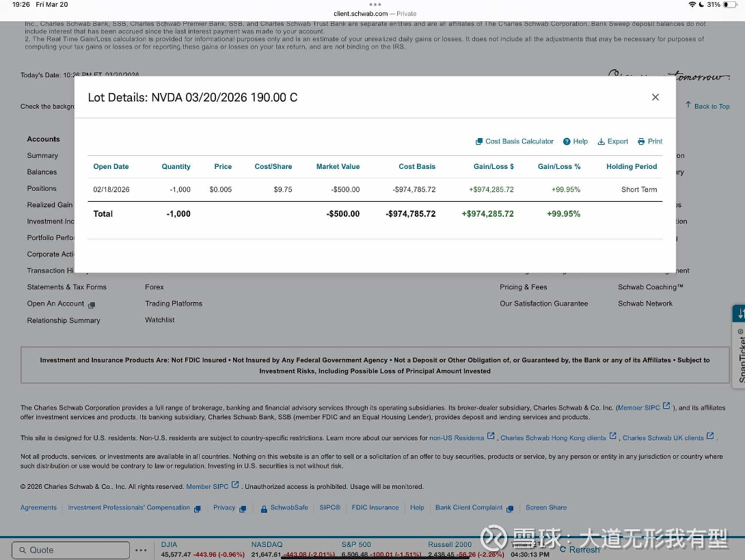Click the Holding Period column header
This screenshot has width=745, height=560.
pos(631,166)
